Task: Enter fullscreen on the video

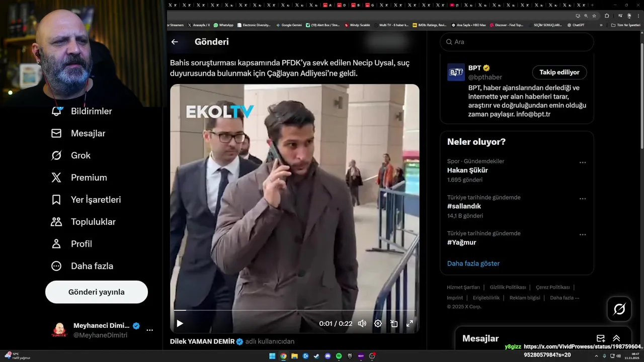Action: pos(410,323)
